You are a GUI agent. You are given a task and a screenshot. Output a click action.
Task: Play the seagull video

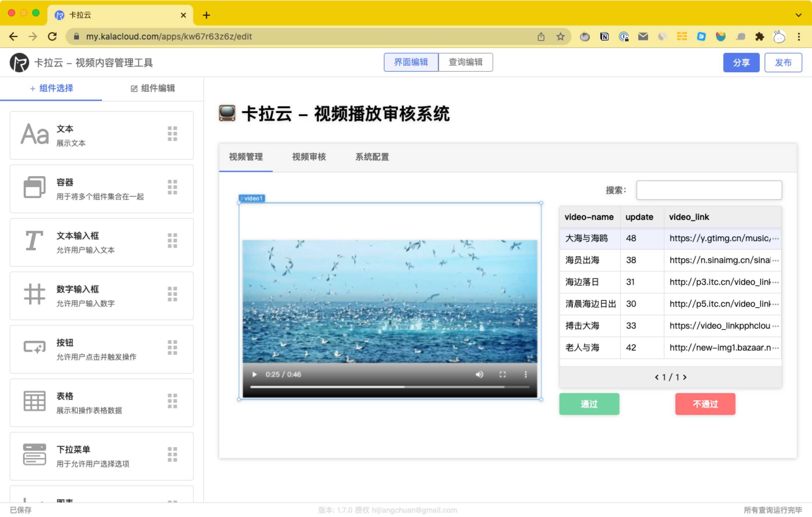pyautogui.click(x=254, y=374)
